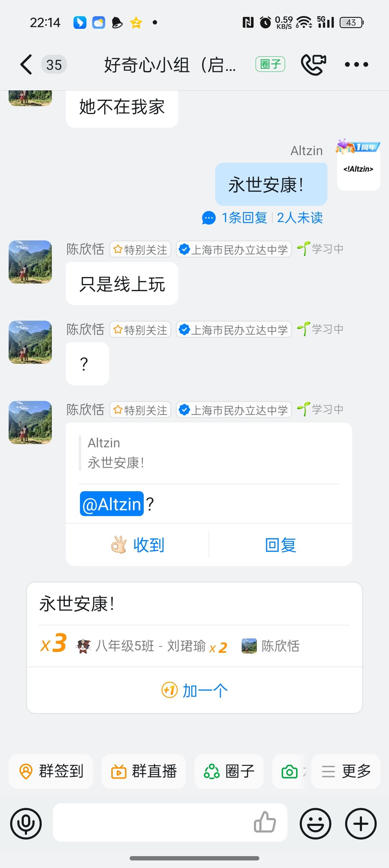
Task: Open 群签到 group check-in
Action: pos(51,772)
